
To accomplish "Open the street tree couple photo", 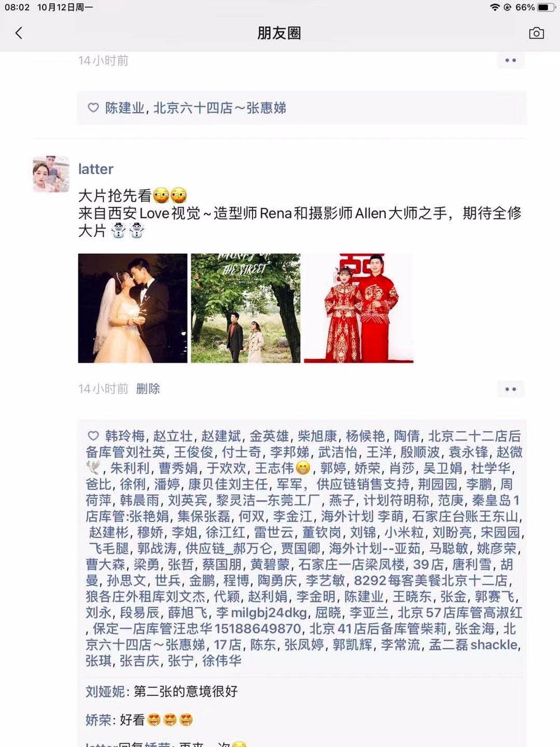I will pos(246,308).
